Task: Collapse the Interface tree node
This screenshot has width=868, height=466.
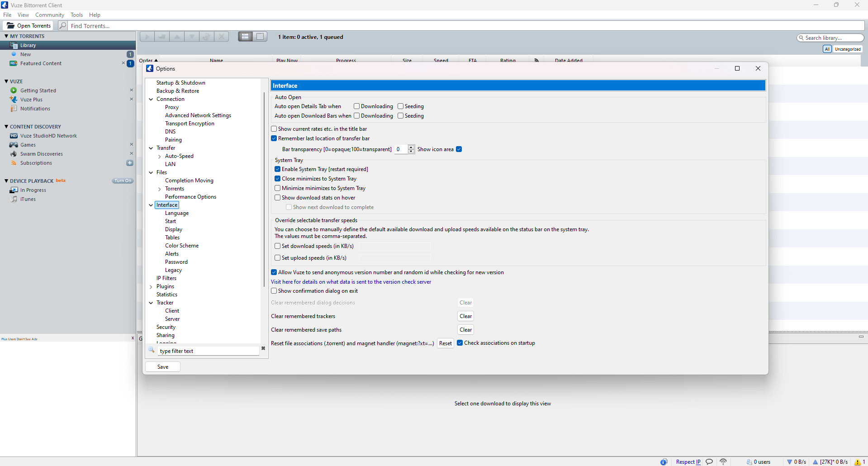Action: coord(151,205)
